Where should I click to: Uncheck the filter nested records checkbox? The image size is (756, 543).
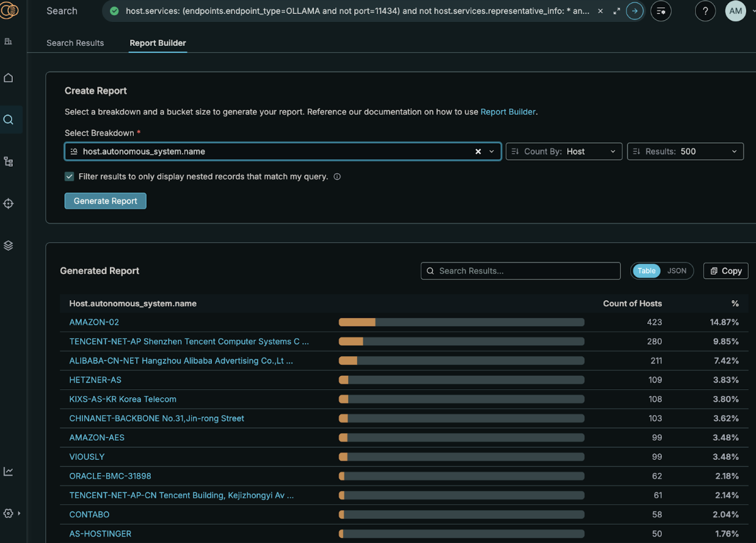69,176
